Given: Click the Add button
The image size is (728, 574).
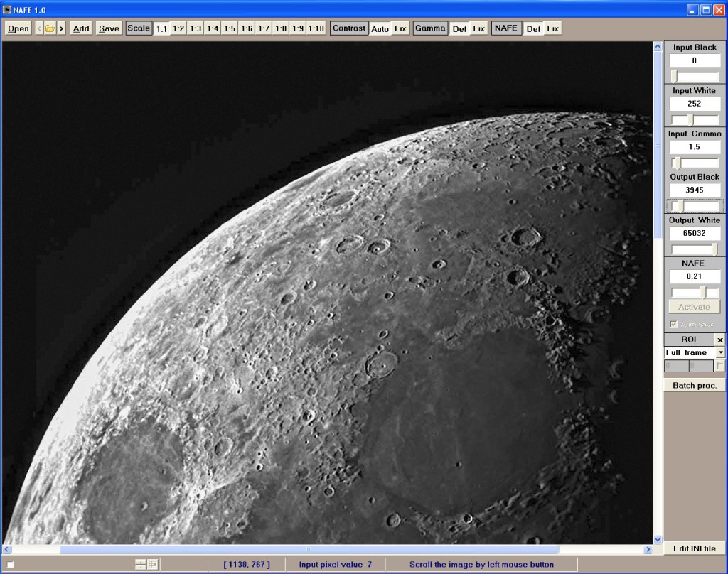Looking at the screenshot, I should tap(81, 28).
